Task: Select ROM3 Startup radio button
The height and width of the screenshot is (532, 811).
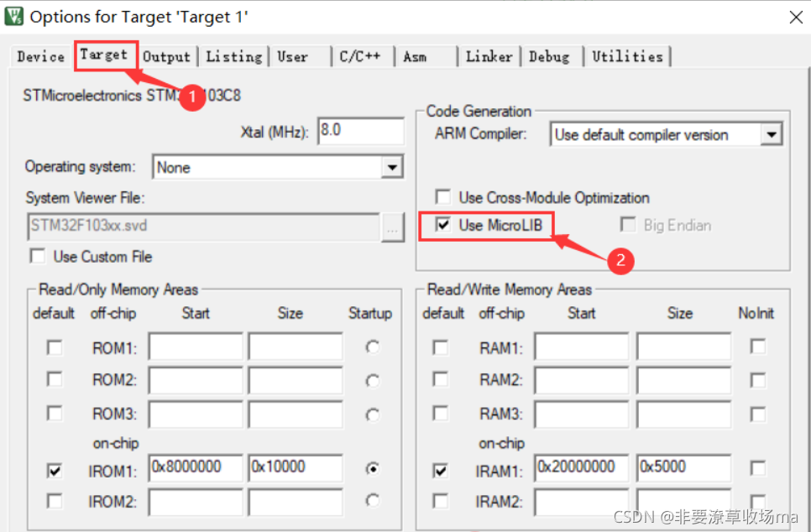Action: (373, 415)
